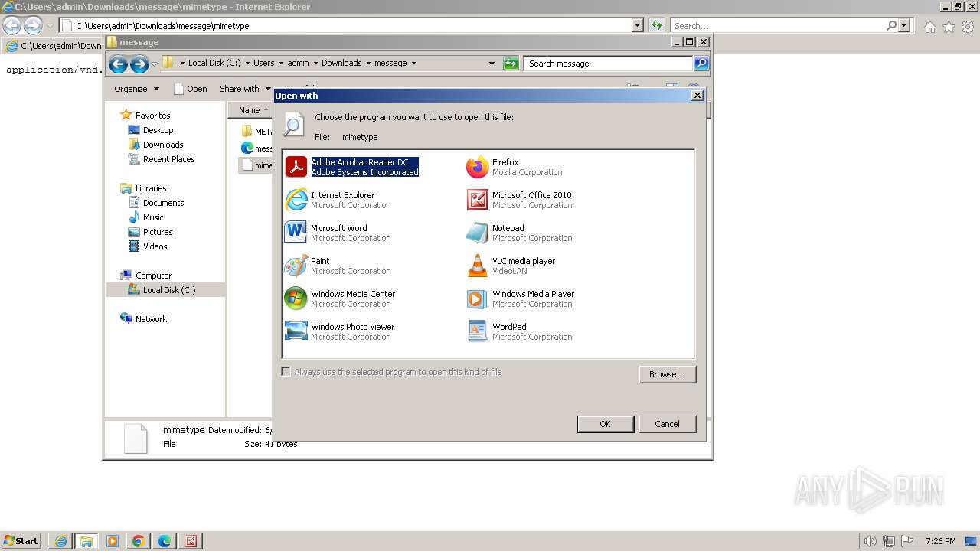Sort by the Name column header
This screenshot has width=980, height=551.
(250, 110)
